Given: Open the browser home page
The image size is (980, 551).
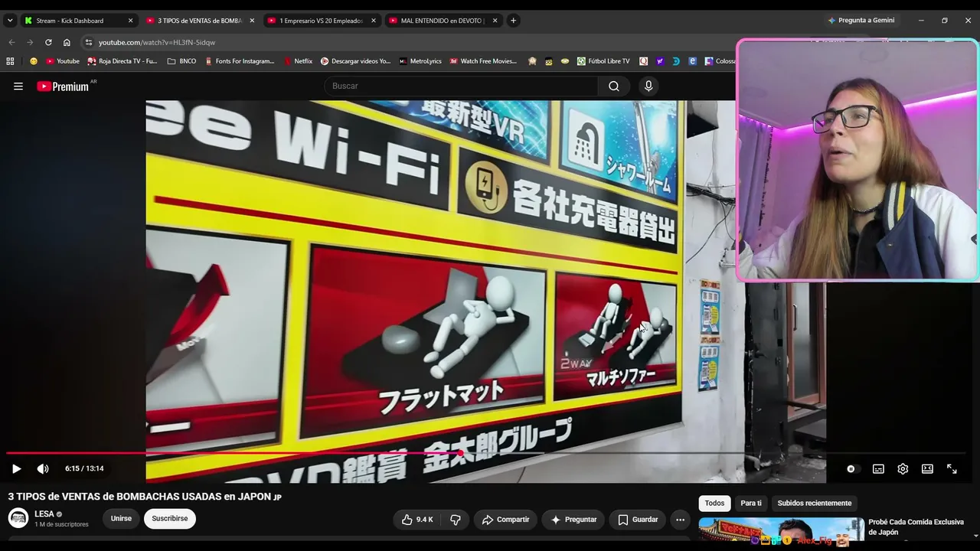Looking at the screenshot, I should click(x=67, y=43).
